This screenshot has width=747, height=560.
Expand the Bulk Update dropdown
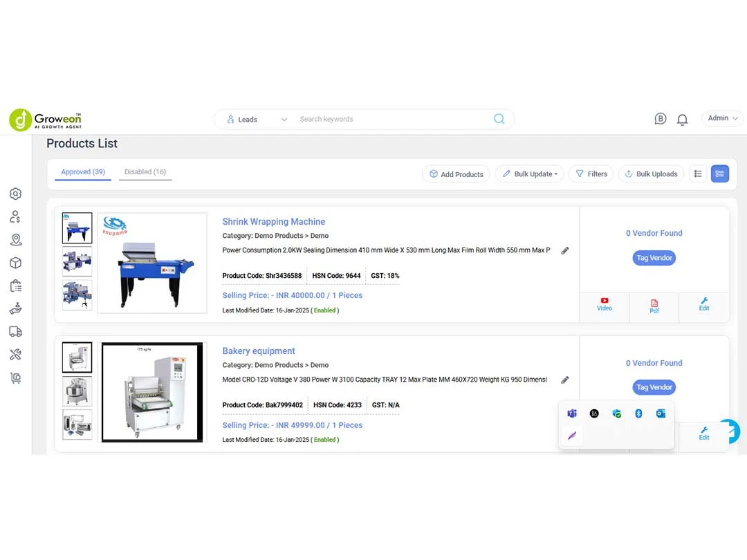click(530, 174)
